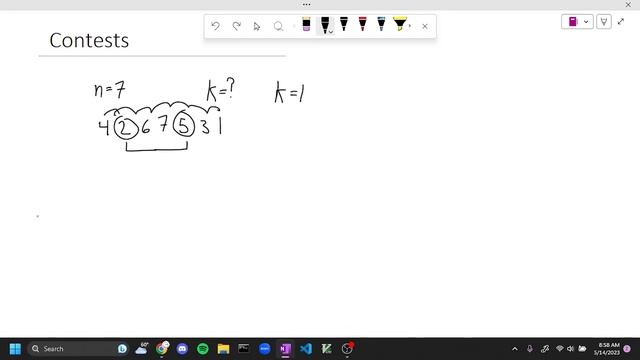Viewport: 640px width, 360px height.
Task: Show hidden system tray icons
Action: (x=515, y=349)
